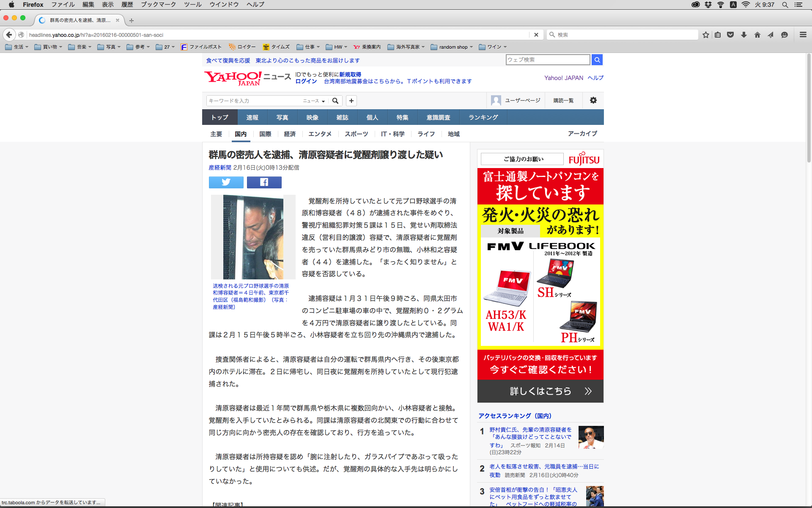Expand the ニュース search category dropdown
Viewport: 812px width, 508px height.
point(314,101)
